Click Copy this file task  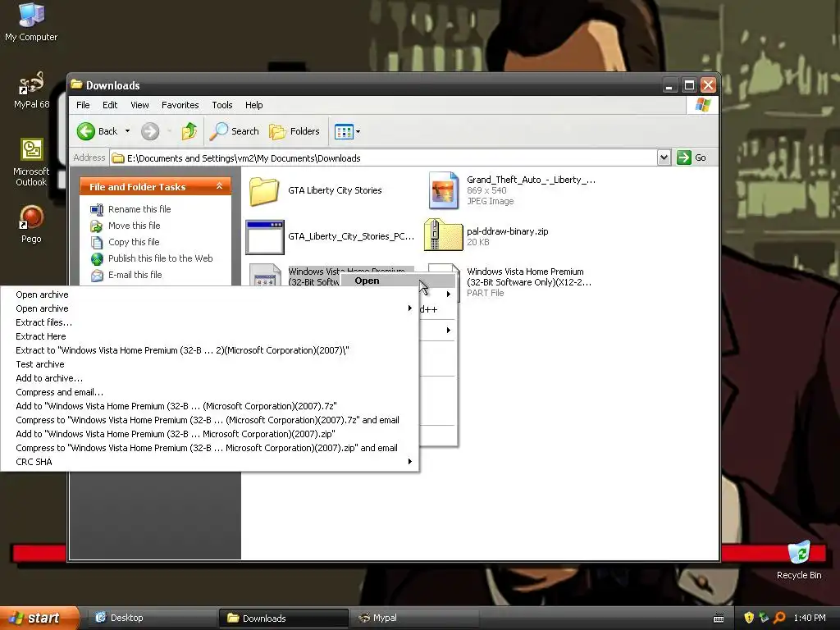click(x=134, y=242)
